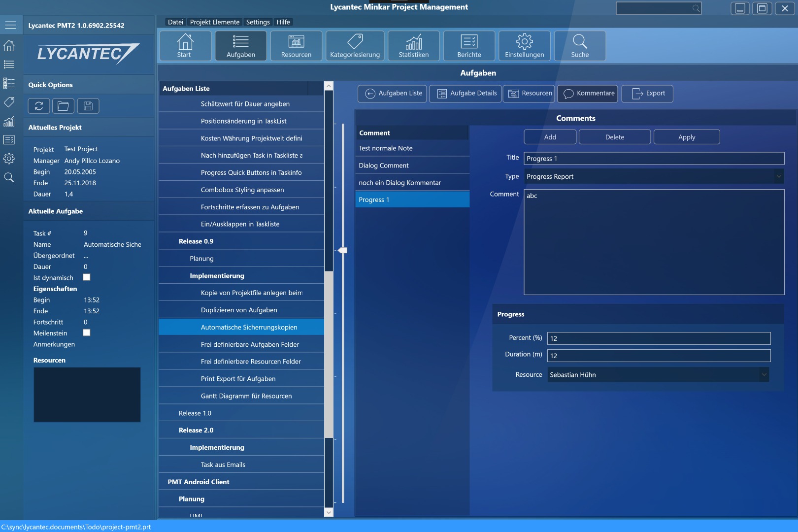Select Implementierung node under Release 0.9
Image resolution: width=798 pixels, height=532 pixels.
click(x=241, y=276)
